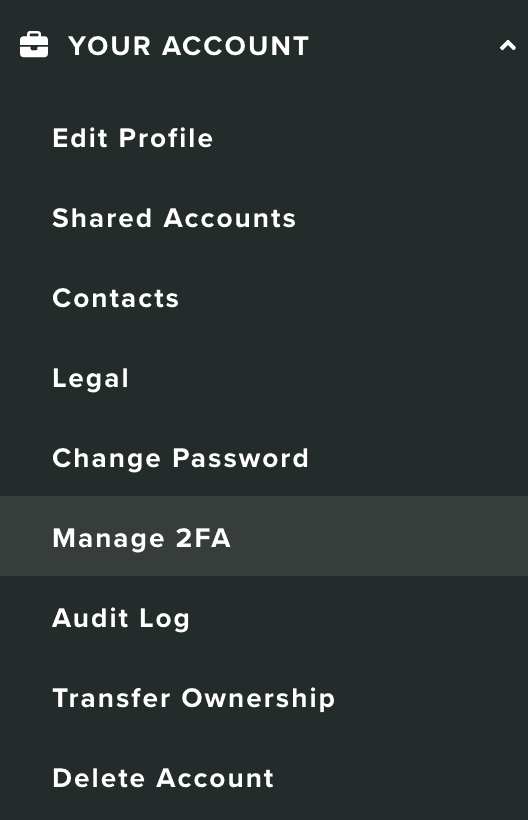
Task: Click the Shared Accounts sidebar link
Action: (x=174, y=219)
